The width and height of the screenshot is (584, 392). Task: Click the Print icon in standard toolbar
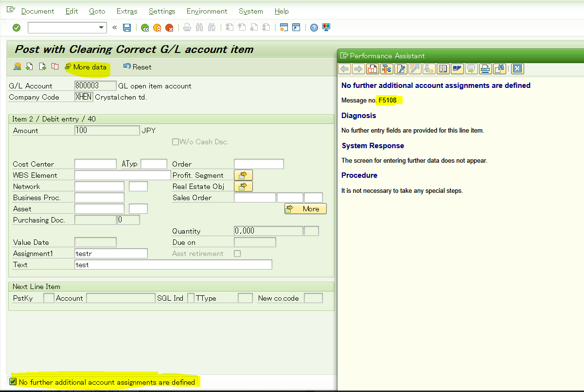pyautogui.click(x=187, y=28)
